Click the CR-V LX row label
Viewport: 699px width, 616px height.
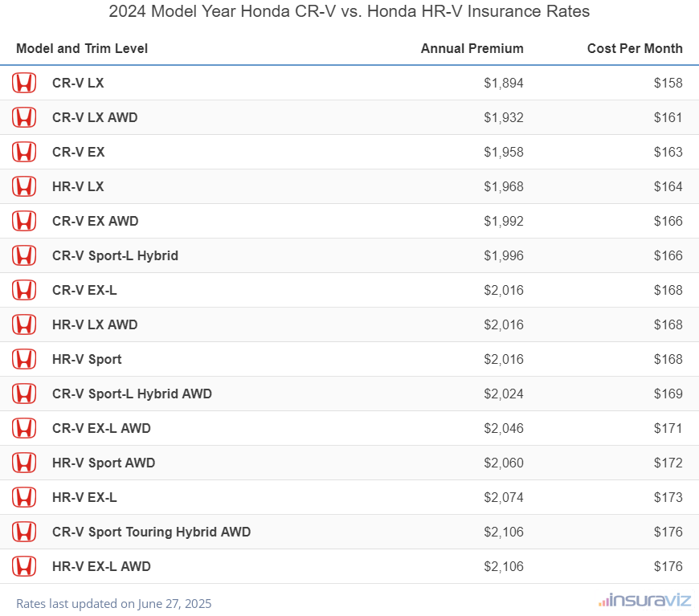(78, 83)
